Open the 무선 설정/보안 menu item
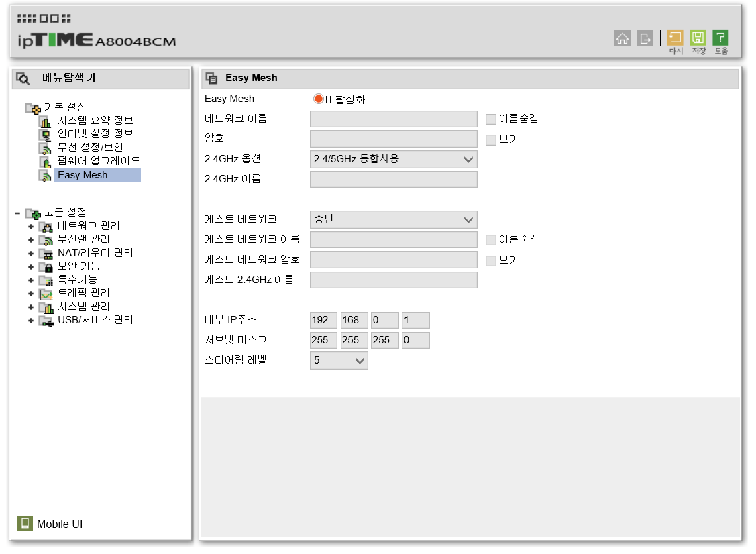756x554 pixels. (91, 147)
